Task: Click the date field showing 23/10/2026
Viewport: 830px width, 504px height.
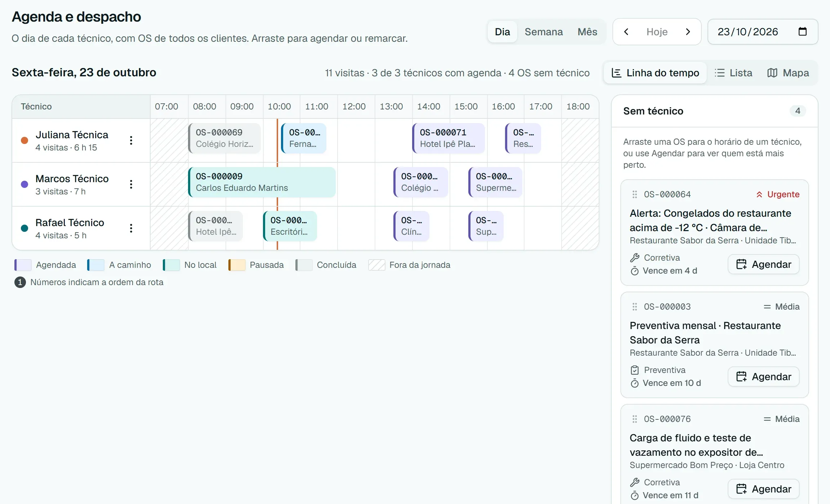Action: tap(763, 32)
